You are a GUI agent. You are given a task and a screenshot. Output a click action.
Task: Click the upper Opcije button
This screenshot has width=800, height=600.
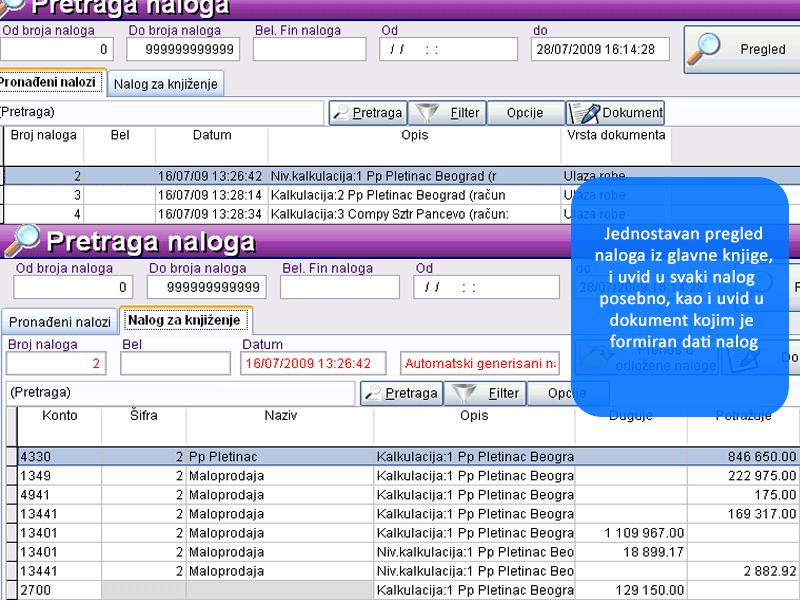click(x=524, y=113)
